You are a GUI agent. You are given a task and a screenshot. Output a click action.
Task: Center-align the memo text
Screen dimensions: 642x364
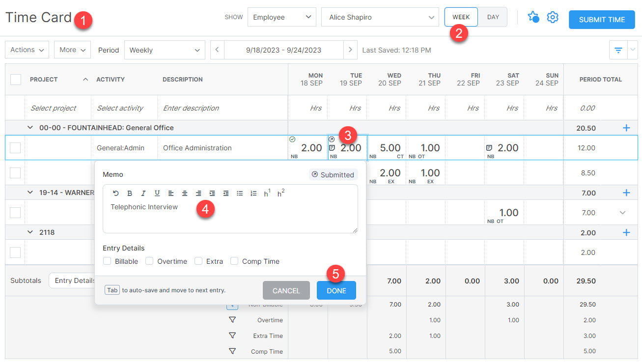[184, 193]
